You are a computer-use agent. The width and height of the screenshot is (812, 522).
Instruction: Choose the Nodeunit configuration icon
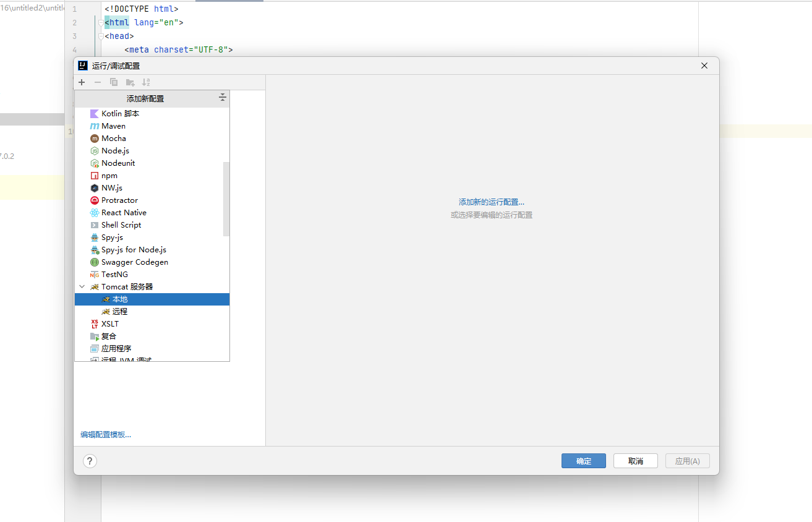pyautogui.click(x=95, y=163)
